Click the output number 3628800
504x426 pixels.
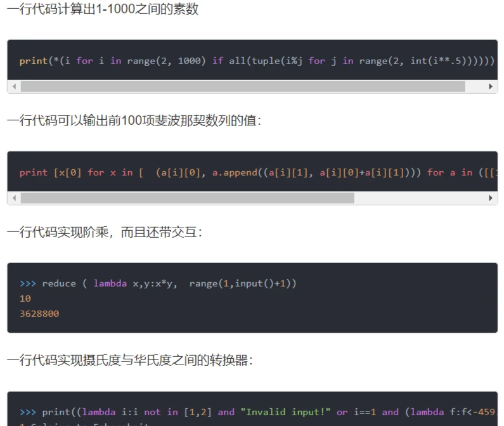click(x=39, y=314)
